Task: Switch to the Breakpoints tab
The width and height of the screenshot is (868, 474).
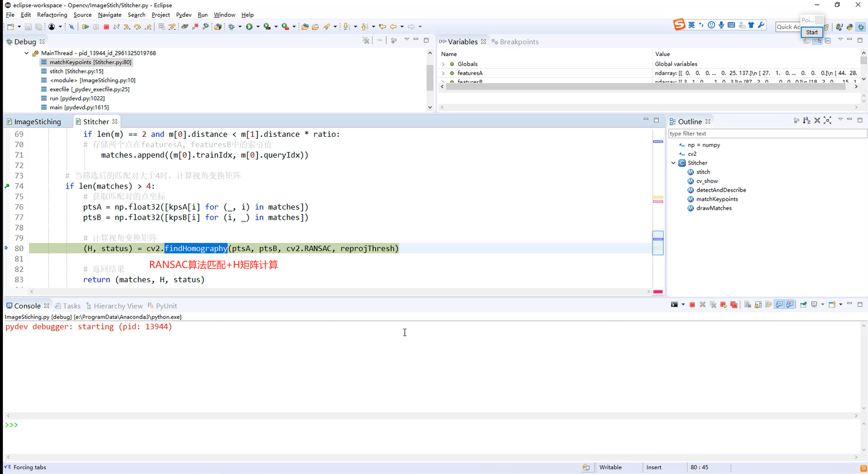Action: 515,42
